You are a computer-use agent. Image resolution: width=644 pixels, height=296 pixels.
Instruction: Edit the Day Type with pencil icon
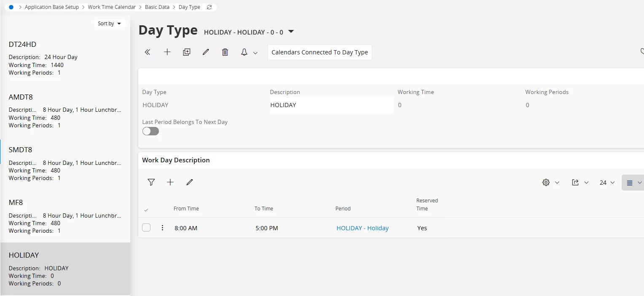(206, 52)
